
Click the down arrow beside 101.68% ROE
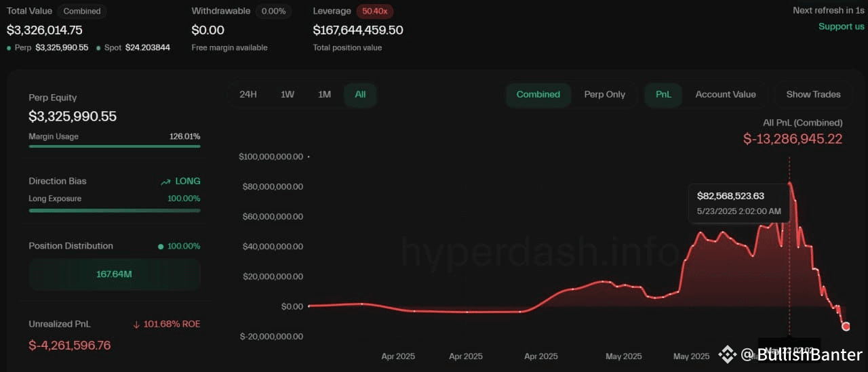point(136,325)
